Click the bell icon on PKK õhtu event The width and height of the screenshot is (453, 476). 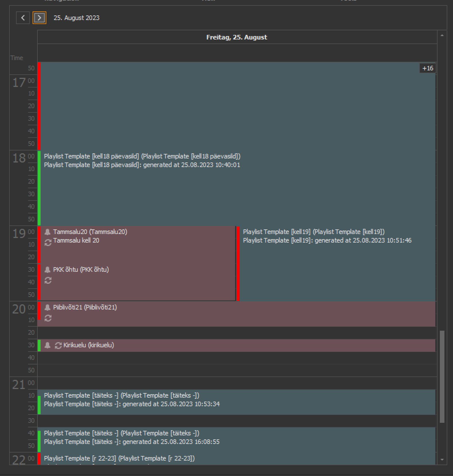tap(47, 270)
